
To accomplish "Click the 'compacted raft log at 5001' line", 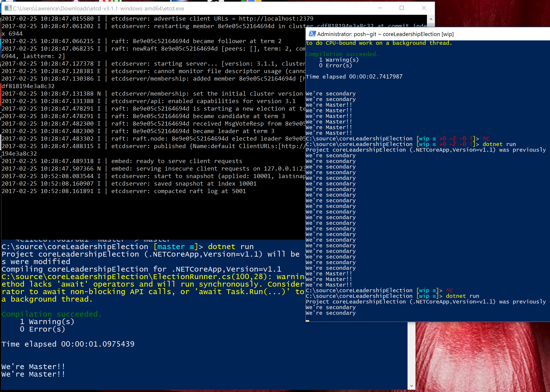I will pos(200,191).
